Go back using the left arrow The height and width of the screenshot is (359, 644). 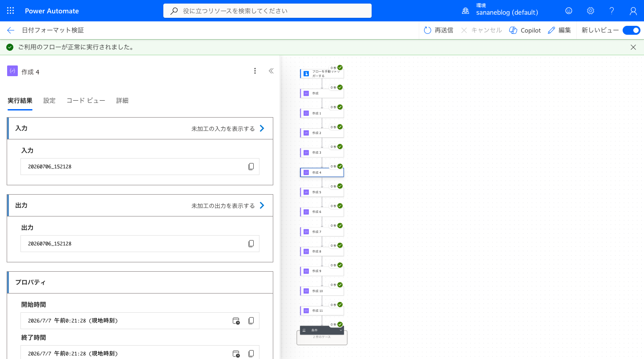click(11, 30)
